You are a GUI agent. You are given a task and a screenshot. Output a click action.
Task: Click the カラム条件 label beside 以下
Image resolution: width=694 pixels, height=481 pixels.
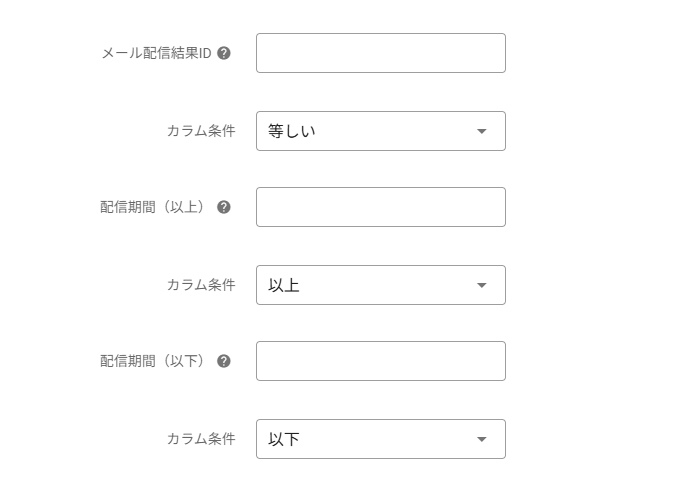tap(201, 439)
